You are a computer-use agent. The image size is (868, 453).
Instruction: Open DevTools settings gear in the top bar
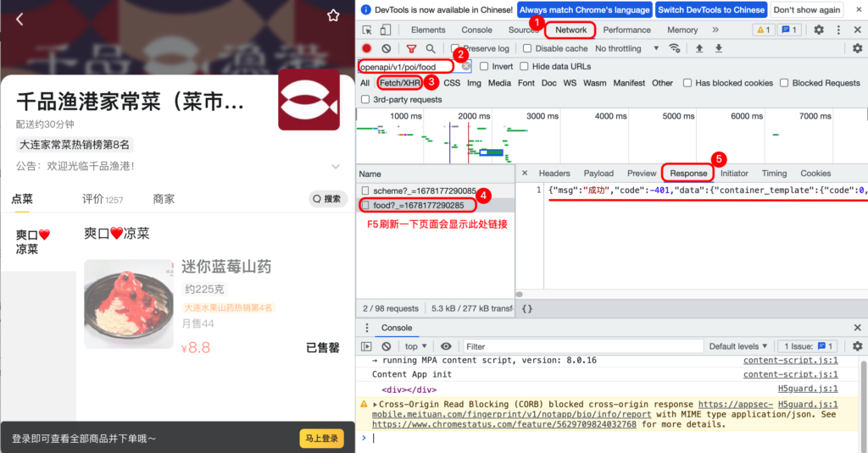click(819, 30)
